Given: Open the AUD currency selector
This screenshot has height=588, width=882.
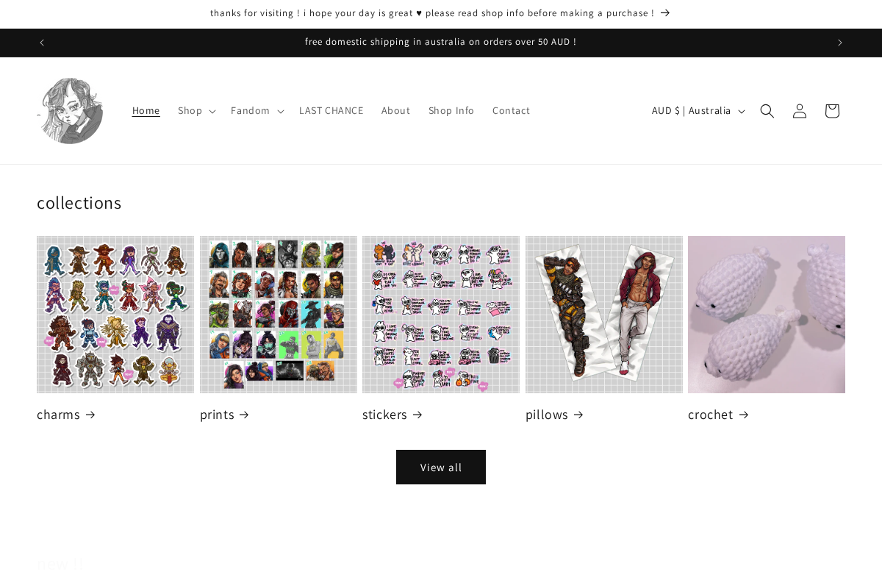Looking at the screenshot, I should coord(697,110).
